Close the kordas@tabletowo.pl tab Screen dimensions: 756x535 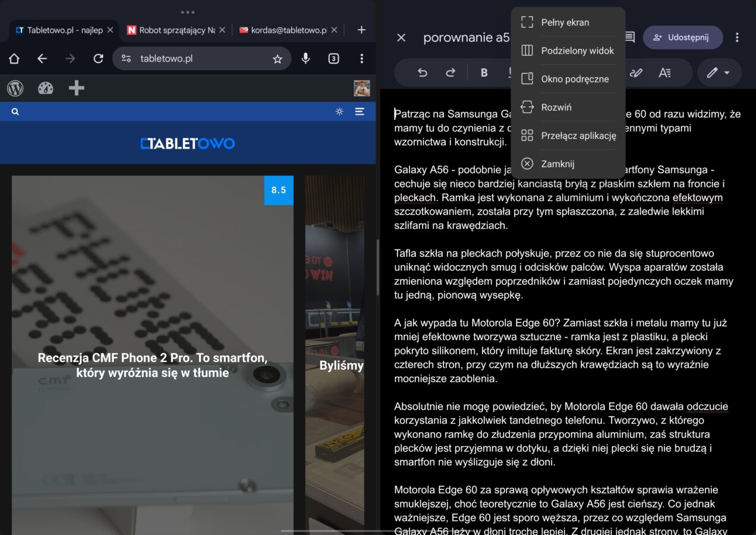334,30
